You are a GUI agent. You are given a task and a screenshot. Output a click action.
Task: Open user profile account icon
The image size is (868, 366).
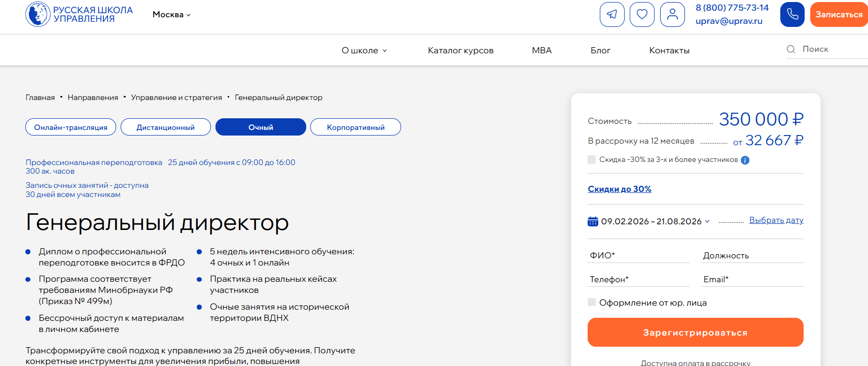pyautogui.click(x=672, y=14)
